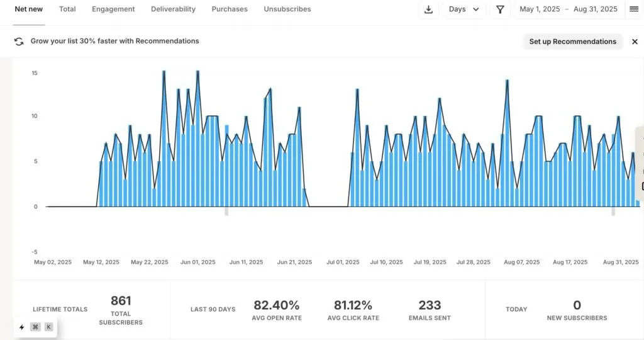Click the lightning bolt shortcut icon
Image resolution: width=644 pixels, height=340 pixels.
(22, 327)
